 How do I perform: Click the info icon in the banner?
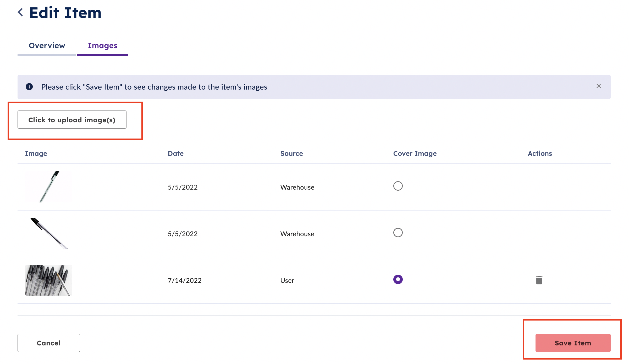29,87
